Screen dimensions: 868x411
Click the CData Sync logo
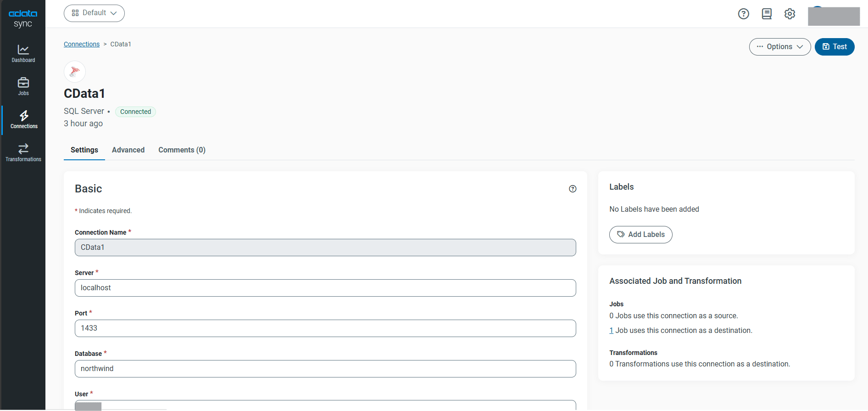pos(23,18)
